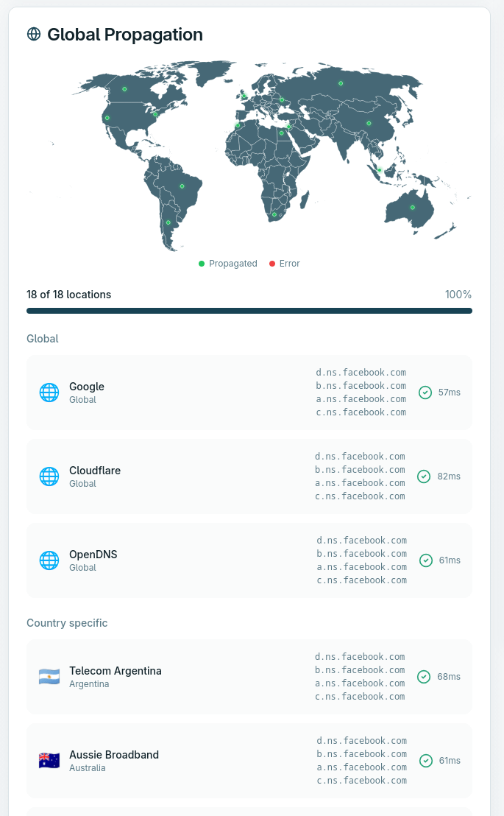Click Aussie Broadband's green check icon
This screenshot has height=816, width=504.
(x=426, y=761)
